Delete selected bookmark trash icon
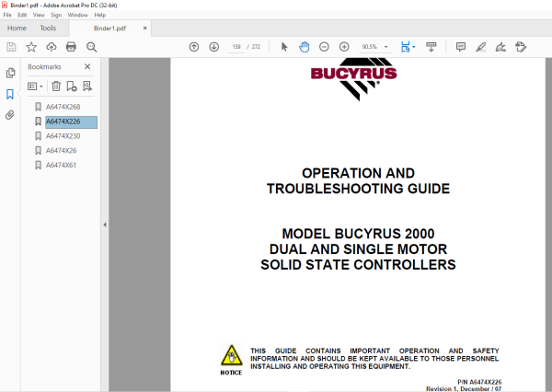This screenshot has width=552, height=392. click(56, 86)
